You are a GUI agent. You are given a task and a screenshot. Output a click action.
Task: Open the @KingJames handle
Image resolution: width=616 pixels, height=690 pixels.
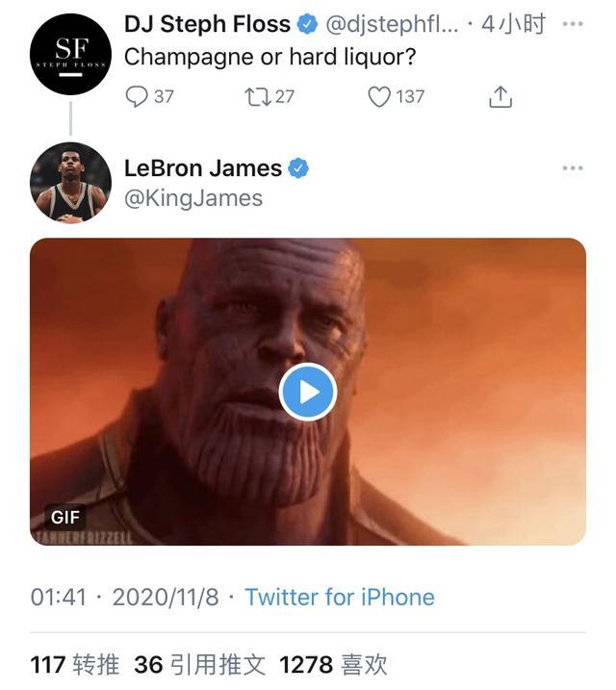click(x=192, y=198)
